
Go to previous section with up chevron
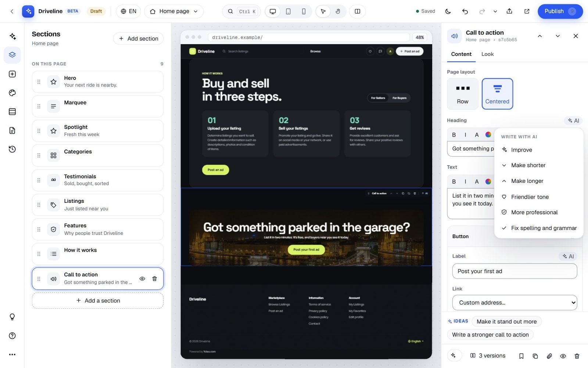(x=539, y=36)
